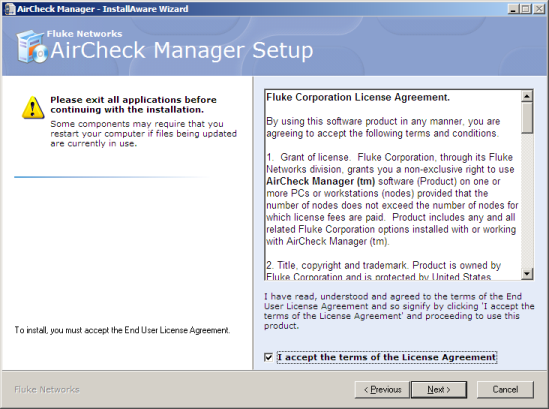Screen dimensions: 549x409
Task: Click the 'Fluke Corporation License Agreement' title
Action: click(358, 97)
